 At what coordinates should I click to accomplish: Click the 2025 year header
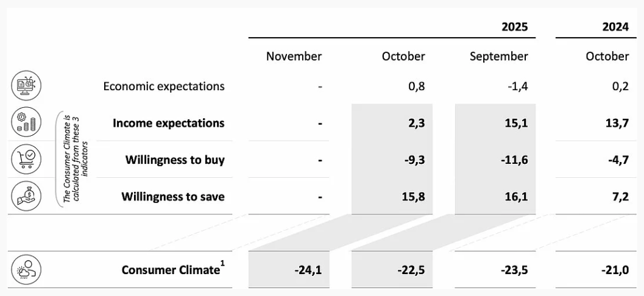click(x=514, y=27)
